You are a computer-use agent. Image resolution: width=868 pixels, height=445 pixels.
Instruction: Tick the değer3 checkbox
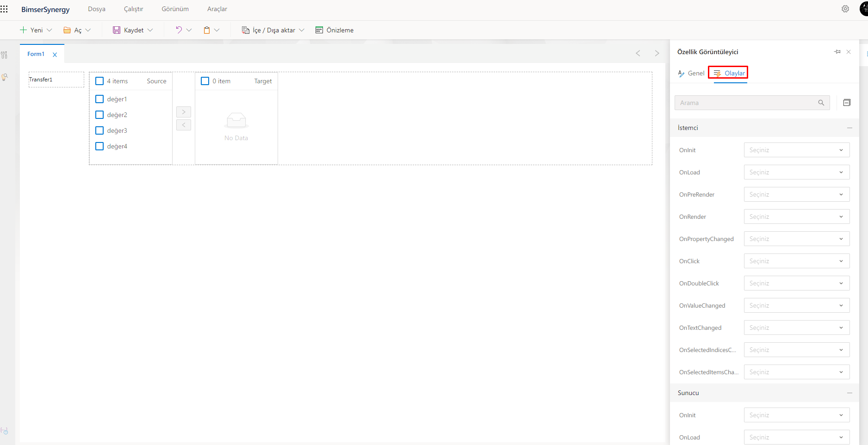point(99,130)
